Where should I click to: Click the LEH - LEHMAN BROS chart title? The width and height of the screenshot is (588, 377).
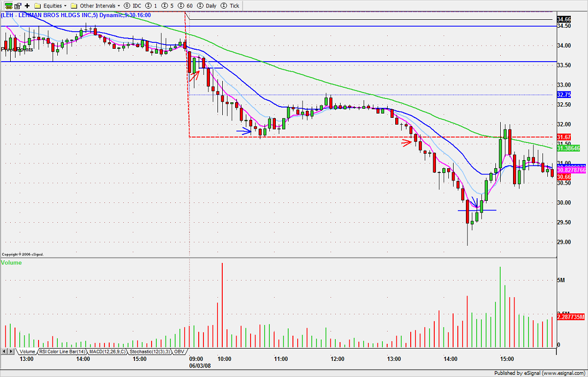pyautogui.click(x=76, y=15)
